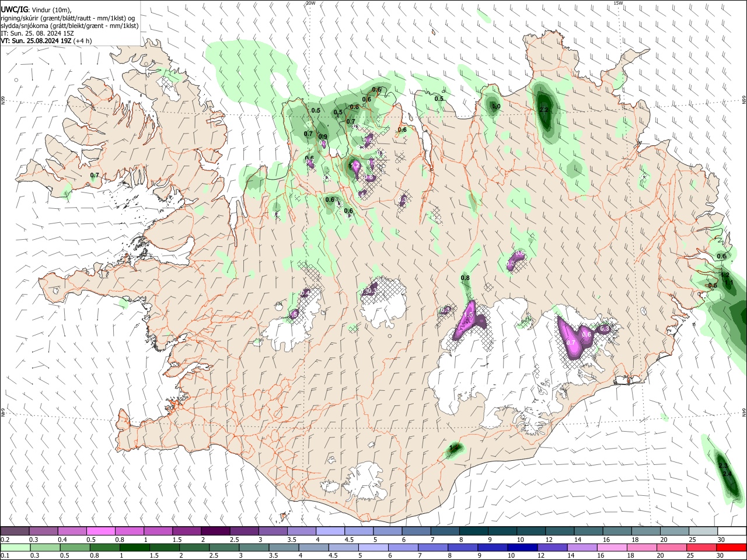Click the 0.9 value in northern Iceland
The width and height of the screenshot is (747, 560).
pos(323,137)
